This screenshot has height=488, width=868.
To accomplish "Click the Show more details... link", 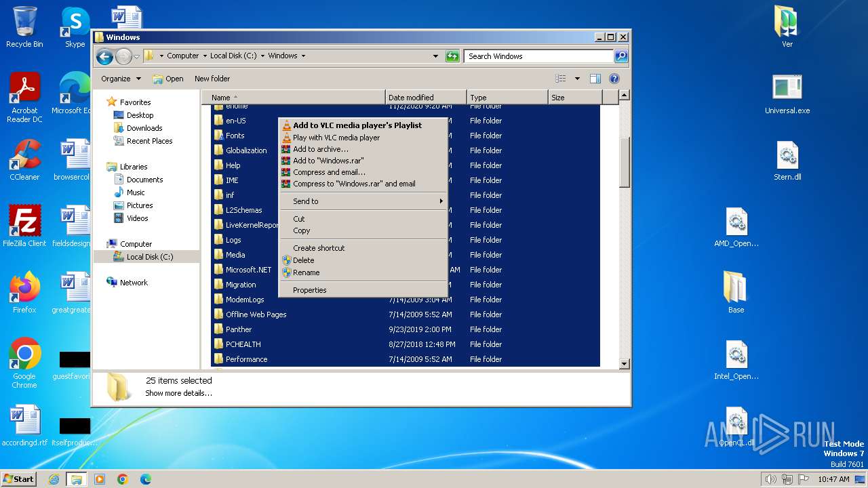I will [x=178, y=393].
